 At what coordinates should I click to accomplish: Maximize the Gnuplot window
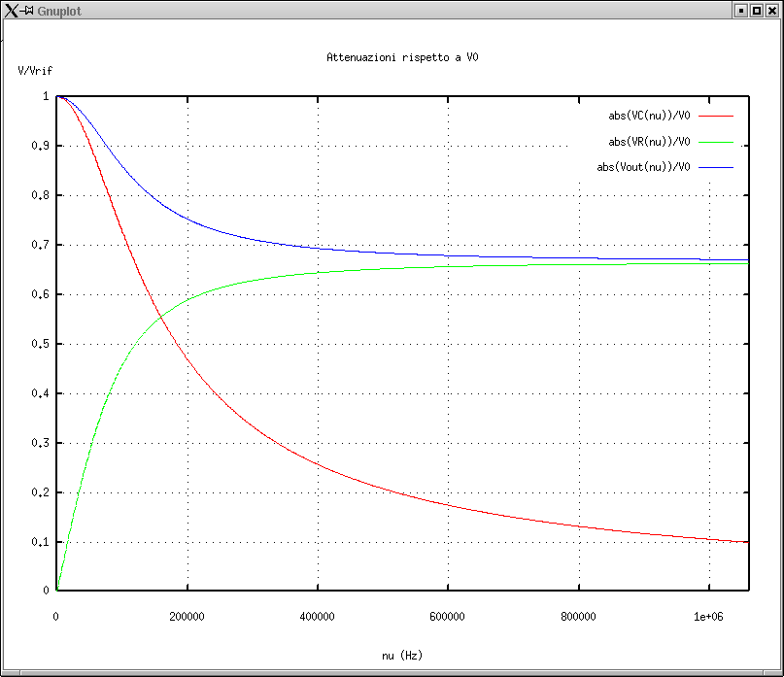tap(756, 10)
